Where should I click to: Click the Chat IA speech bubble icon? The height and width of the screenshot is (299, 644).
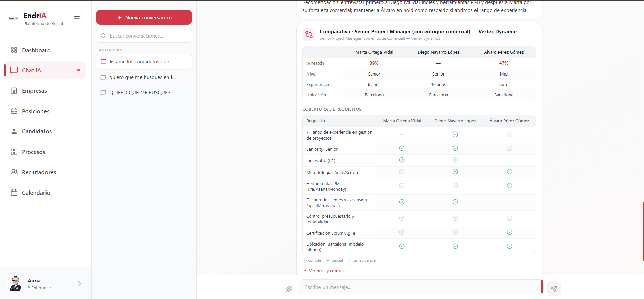(x=14, y=70)
